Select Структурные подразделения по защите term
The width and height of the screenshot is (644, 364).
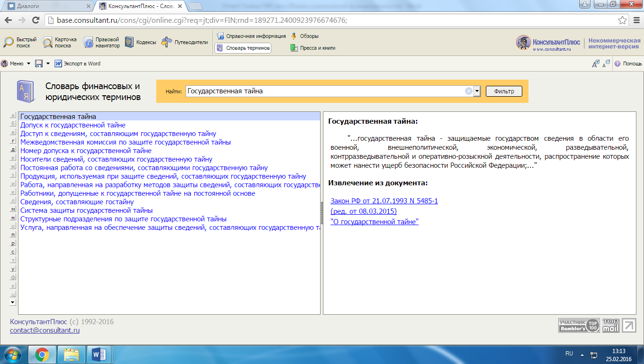[x=124, y=219]
